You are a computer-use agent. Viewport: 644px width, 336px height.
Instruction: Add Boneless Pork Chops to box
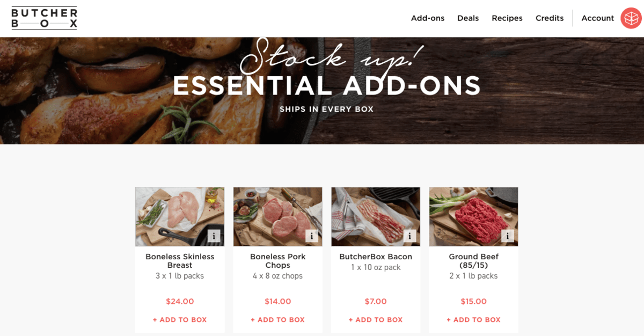[x=278, y=320]
